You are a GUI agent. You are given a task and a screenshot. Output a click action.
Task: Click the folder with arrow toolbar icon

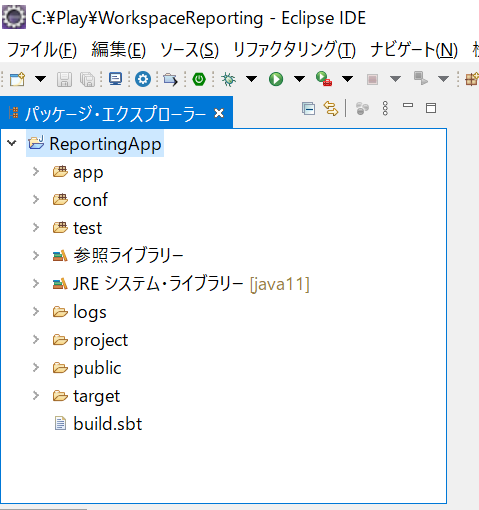[170, 80]
